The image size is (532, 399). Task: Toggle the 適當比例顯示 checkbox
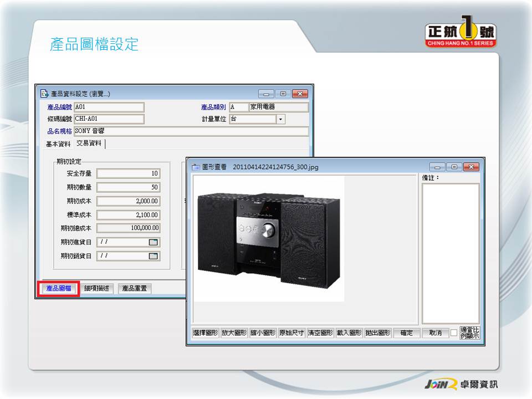[454, 332]
